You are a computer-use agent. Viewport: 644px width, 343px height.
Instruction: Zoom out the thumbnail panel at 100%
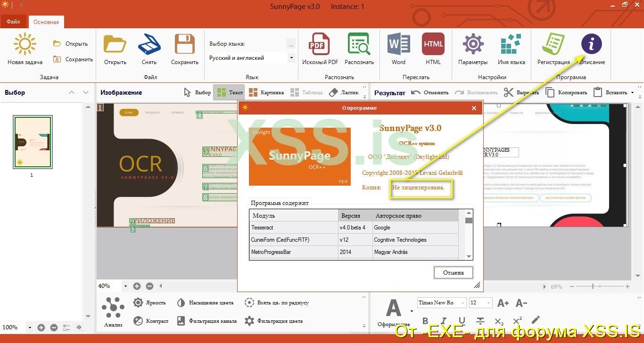pyautogui.click(x=54, y=327)
